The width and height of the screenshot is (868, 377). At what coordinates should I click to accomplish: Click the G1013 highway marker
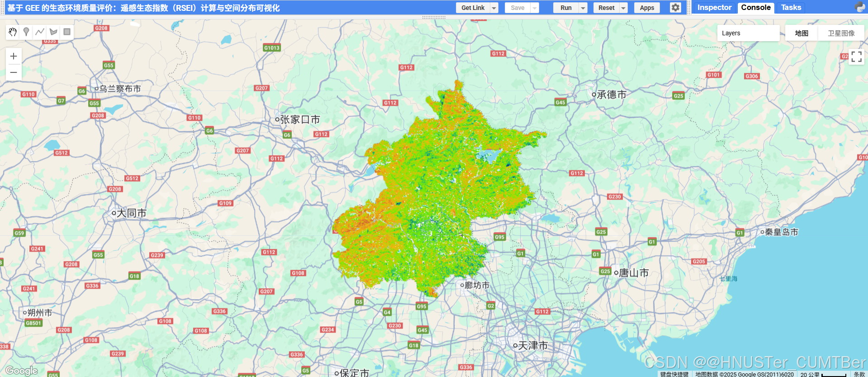tap(272, 48)
